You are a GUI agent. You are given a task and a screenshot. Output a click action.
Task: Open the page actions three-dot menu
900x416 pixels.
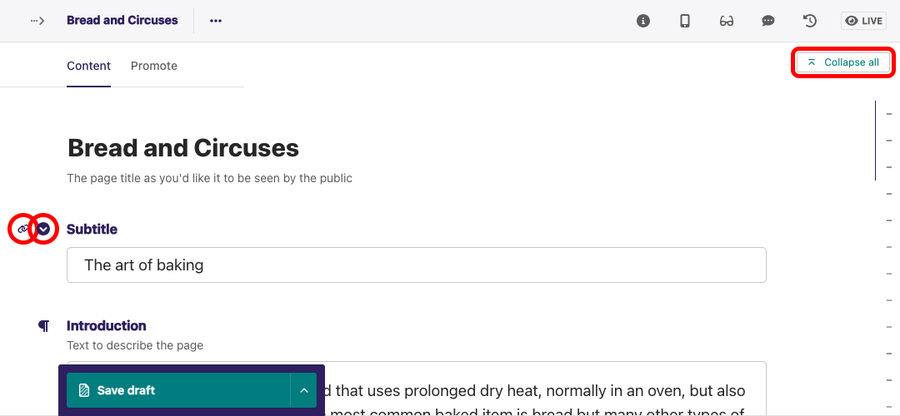point(216,21)
